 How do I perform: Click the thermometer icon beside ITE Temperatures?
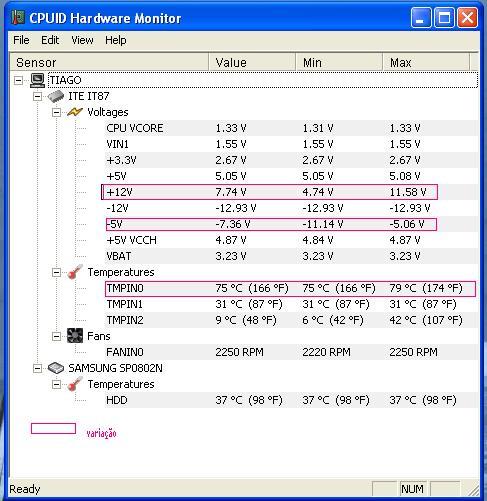(75, 272)
